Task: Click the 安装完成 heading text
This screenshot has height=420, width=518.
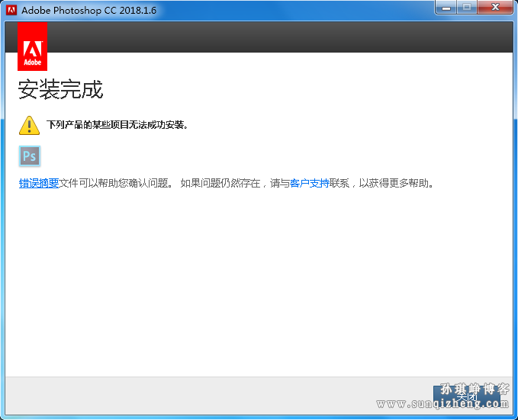Action: tap(60, 89)
